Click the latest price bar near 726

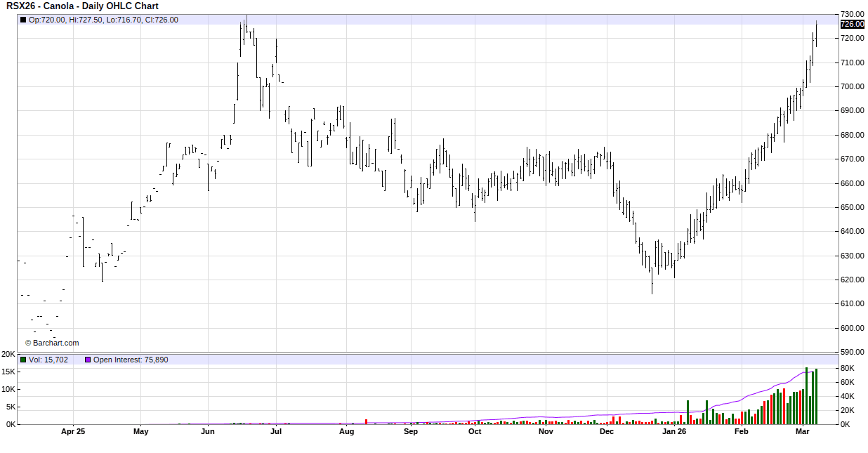(x=816, y=34)
